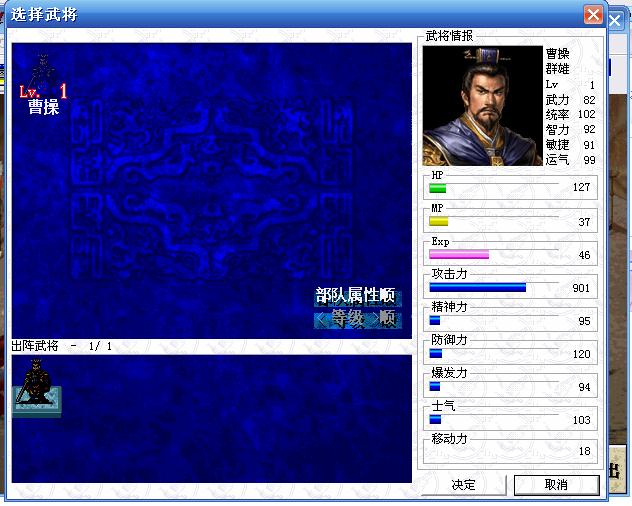Click the 精神力 bar
This screenshot has height=506, width=632.
tap(434, 321)
